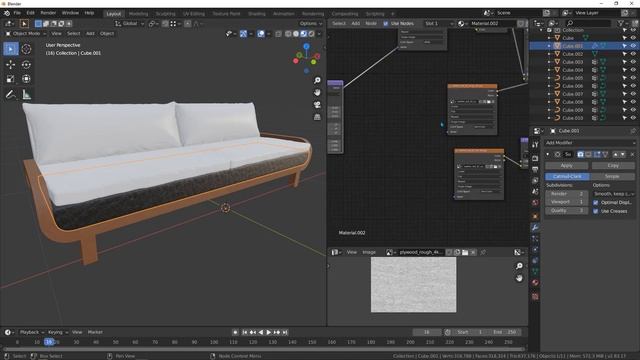Pick the Transform tool
The image size is (640, 360).
(x=26, y=79)
